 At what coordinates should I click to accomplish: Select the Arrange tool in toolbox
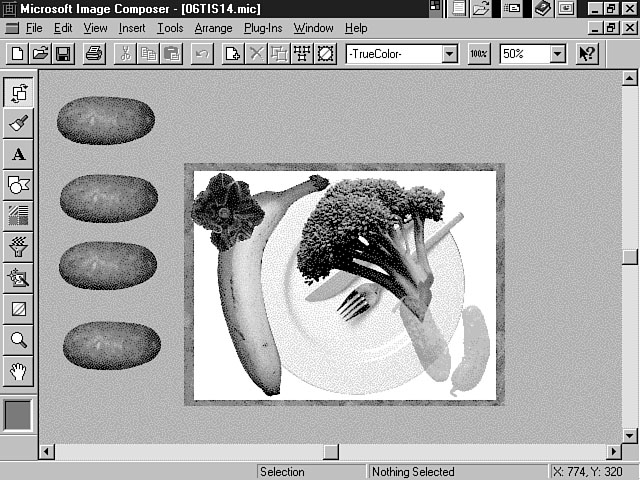tap(19, 93)
